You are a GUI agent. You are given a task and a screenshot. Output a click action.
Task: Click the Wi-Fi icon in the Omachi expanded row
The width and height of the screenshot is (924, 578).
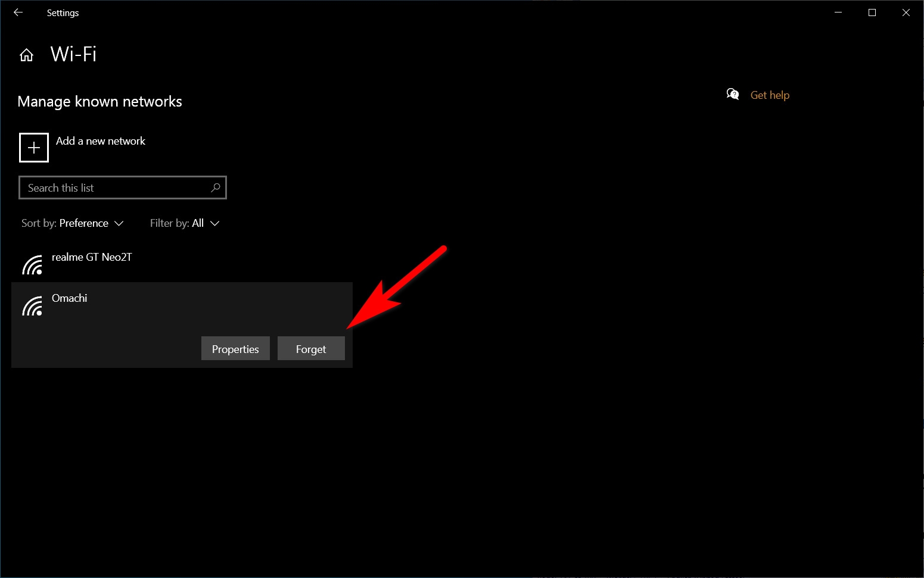pyautogui.click(x=33, y=305)
